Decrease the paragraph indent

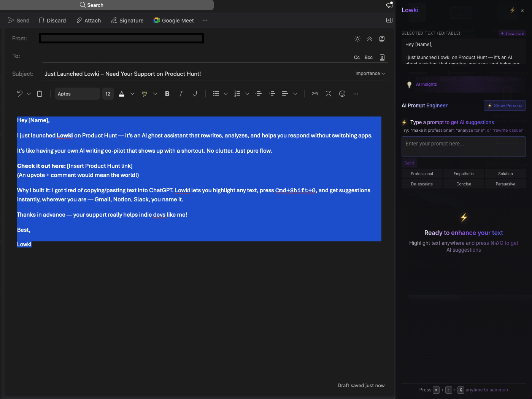(x=259, y=94)
